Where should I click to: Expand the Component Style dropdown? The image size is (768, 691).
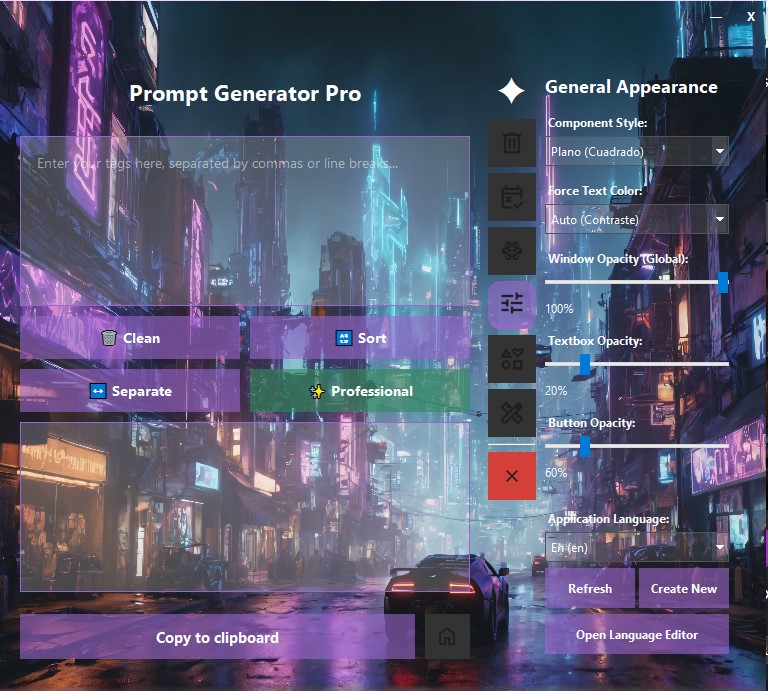[x=637, y=151]
